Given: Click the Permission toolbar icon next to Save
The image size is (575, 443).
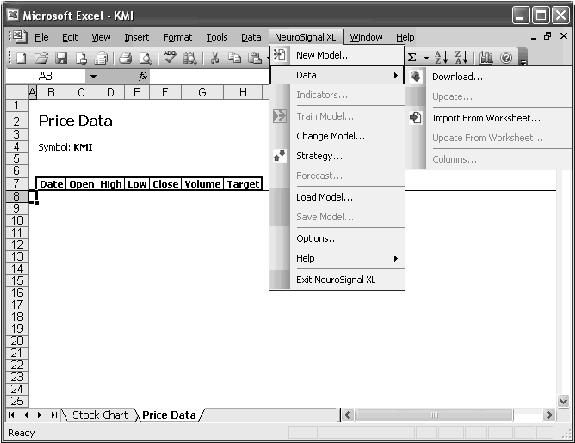Looking at the screenshot, I should pos(81,58).
